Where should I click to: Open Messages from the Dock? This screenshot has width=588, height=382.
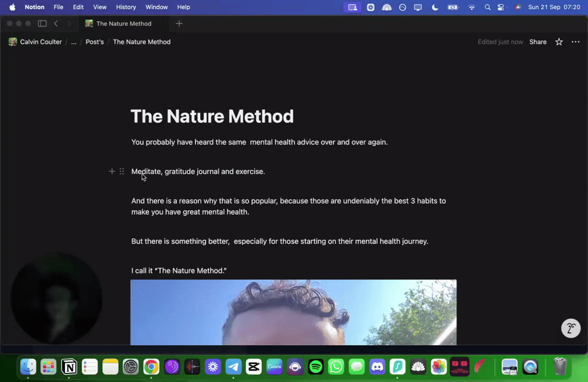pyautogui.click(x=357, y=367)
